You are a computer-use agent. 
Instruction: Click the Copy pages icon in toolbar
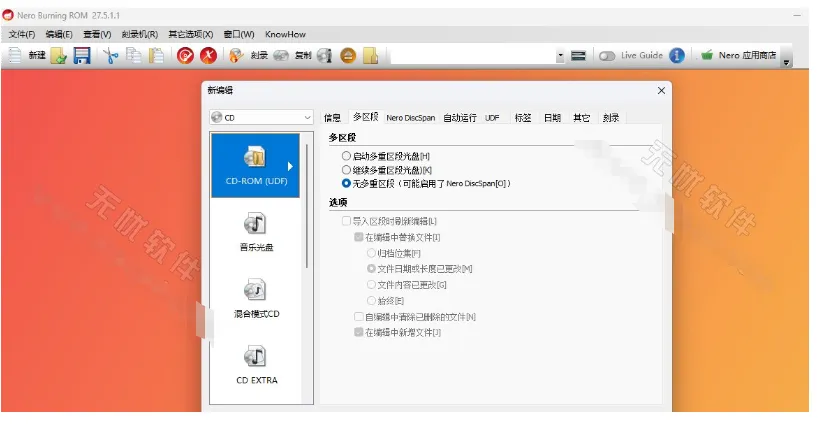coord(134,55)
